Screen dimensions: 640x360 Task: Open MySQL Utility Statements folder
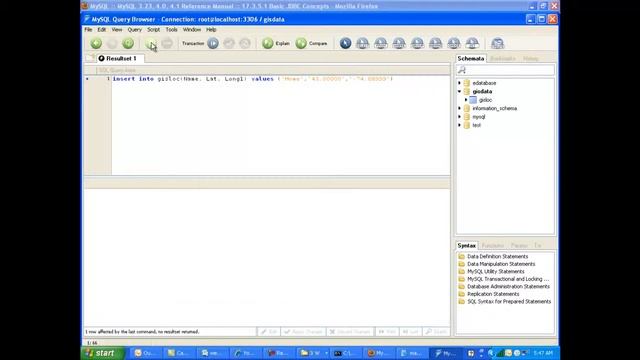[496, 271]
